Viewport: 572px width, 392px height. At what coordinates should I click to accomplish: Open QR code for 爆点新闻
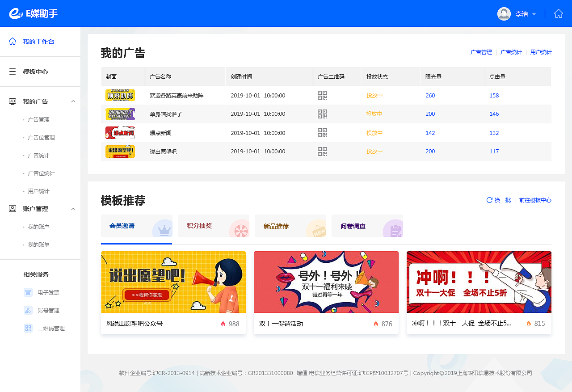pos(322,133)
